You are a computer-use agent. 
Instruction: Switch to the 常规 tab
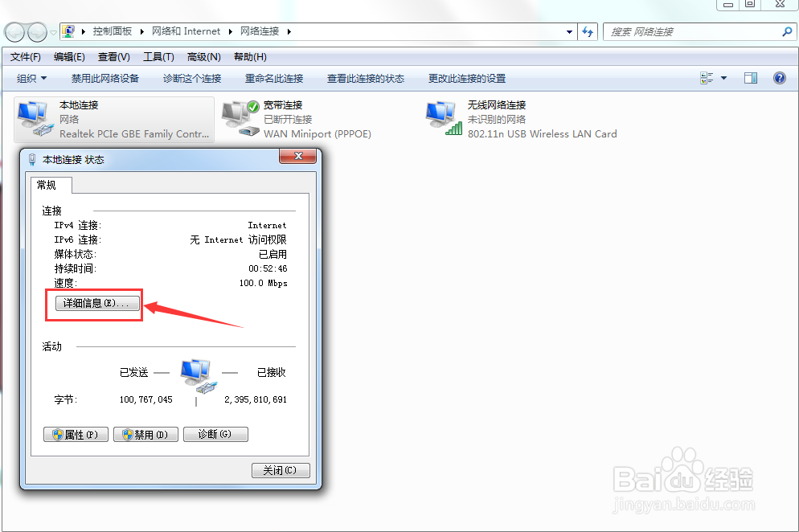point(51,185)
